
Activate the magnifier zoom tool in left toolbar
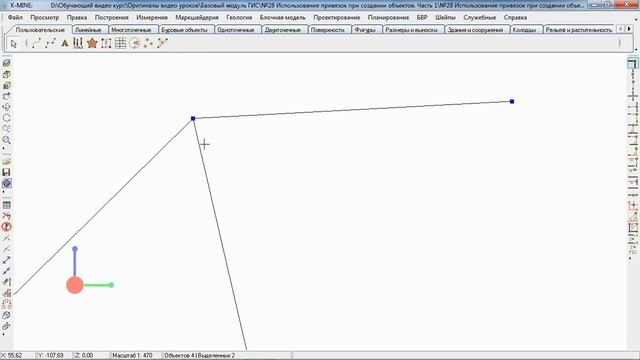click(x=7, y=140)
